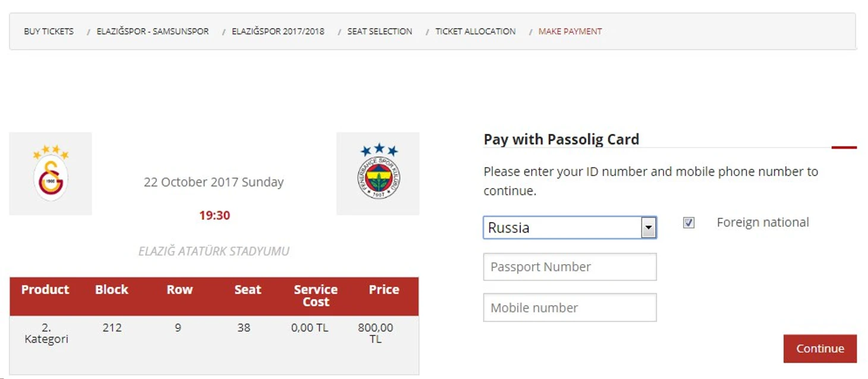Screen dimensions: 868x379
Task: Select the MAKE PAYMENT breadcrumb
Action: point(570,31)
